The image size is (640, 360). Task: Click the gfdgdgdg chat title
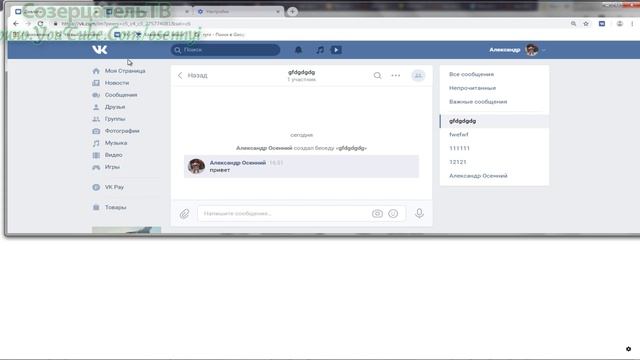click(x=302, y=72)
